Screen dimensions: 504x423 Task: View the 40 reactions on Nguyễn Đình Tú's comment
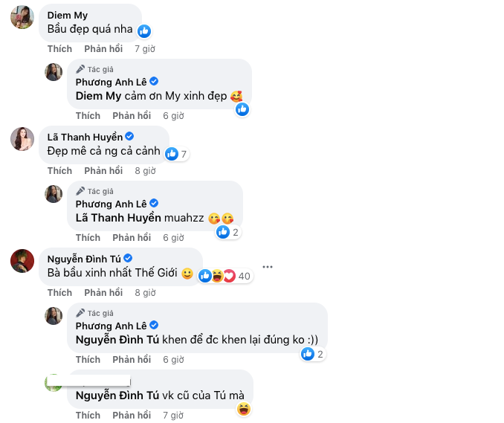click(x=226, y=276)
